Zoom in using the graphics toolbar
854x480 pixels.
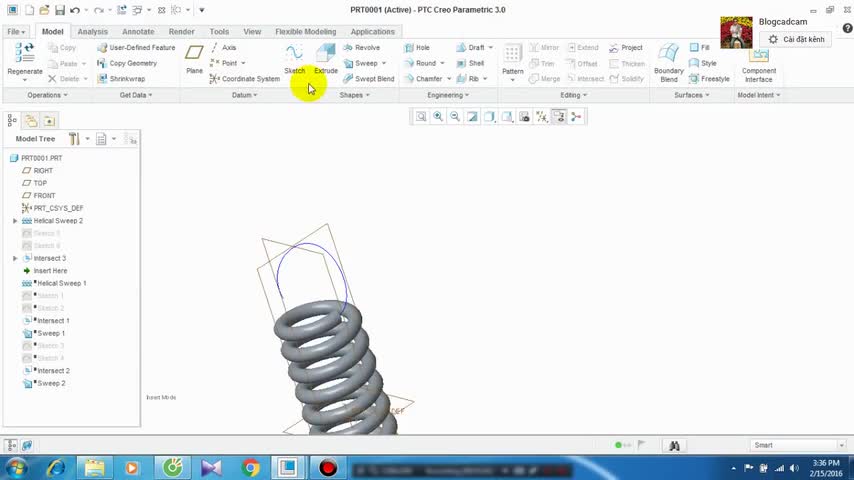438,117
